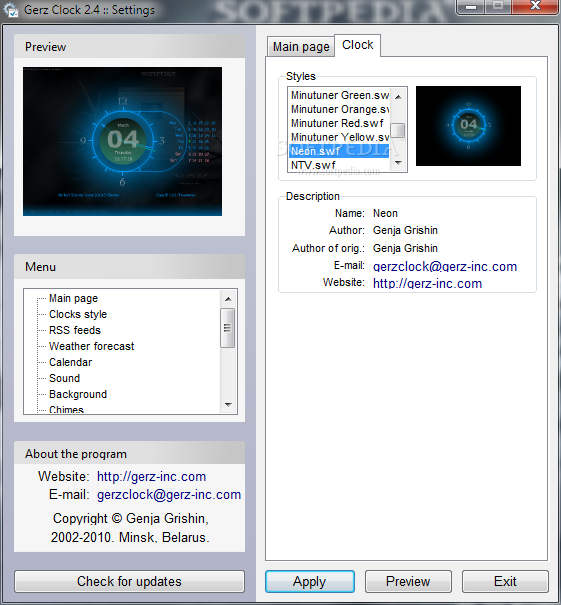Open RSS feeds in Menu tree

75,330
